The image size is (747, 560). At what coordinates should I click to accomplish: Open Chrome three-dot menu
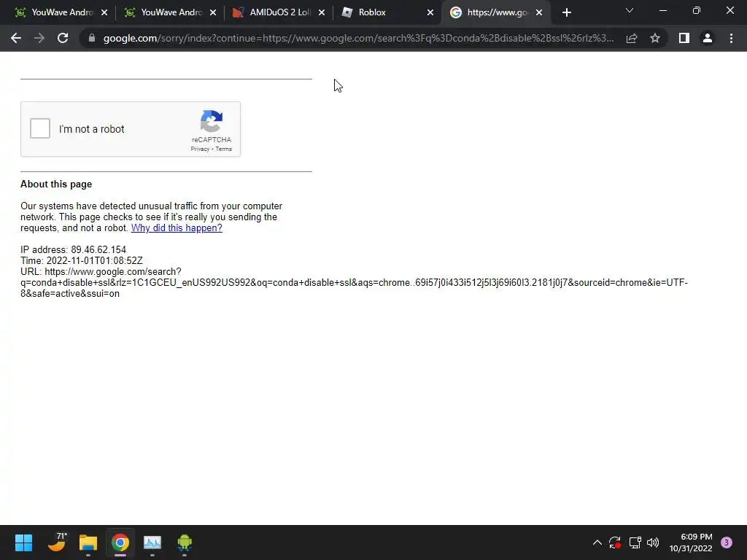(x=731, y=38)
